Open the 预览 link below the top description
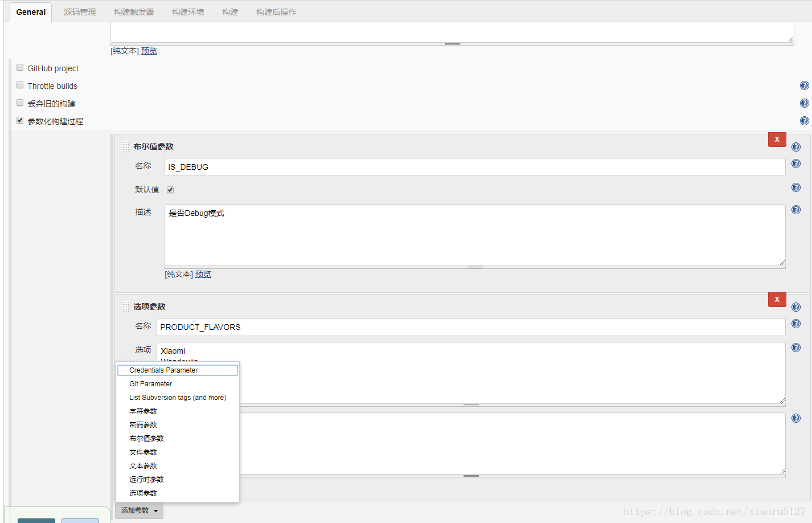812x523 pixels. [149, 51]
